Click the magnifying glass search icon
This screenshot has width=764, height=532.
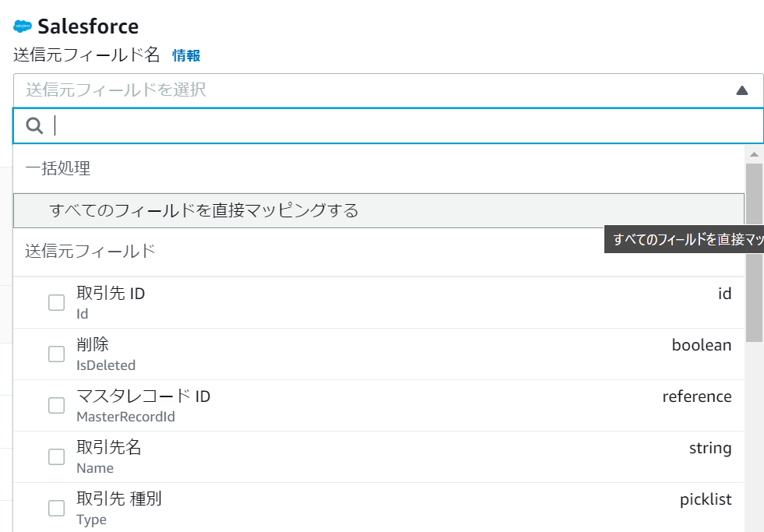click(34, 125)
